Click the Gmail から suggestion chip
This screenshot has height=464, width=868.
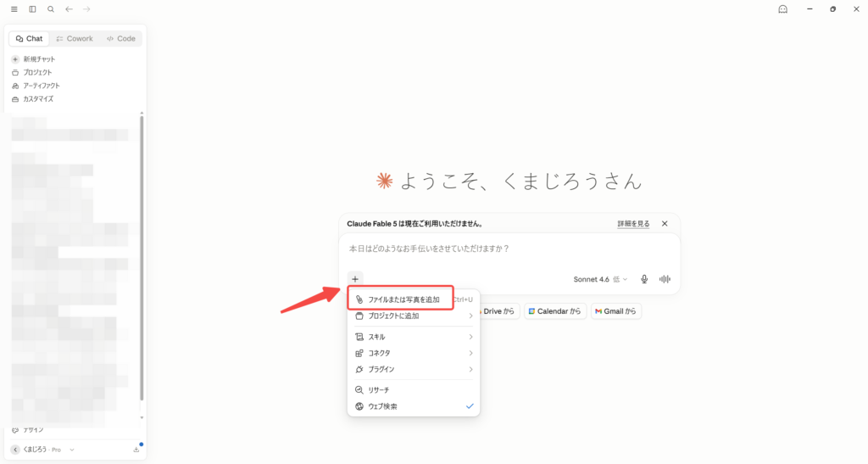[x=615, y=311]
